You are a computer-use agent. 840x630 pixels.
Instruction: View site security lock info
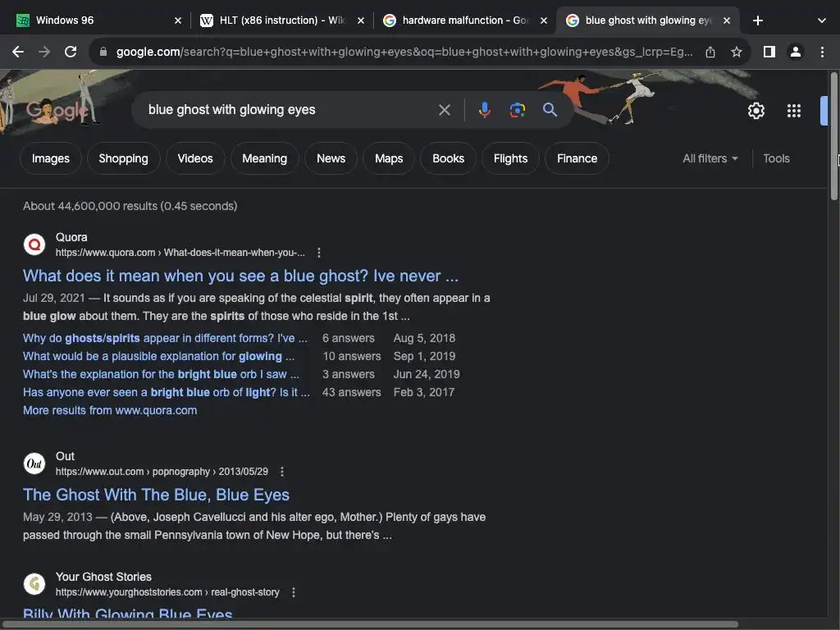(103, 52)
